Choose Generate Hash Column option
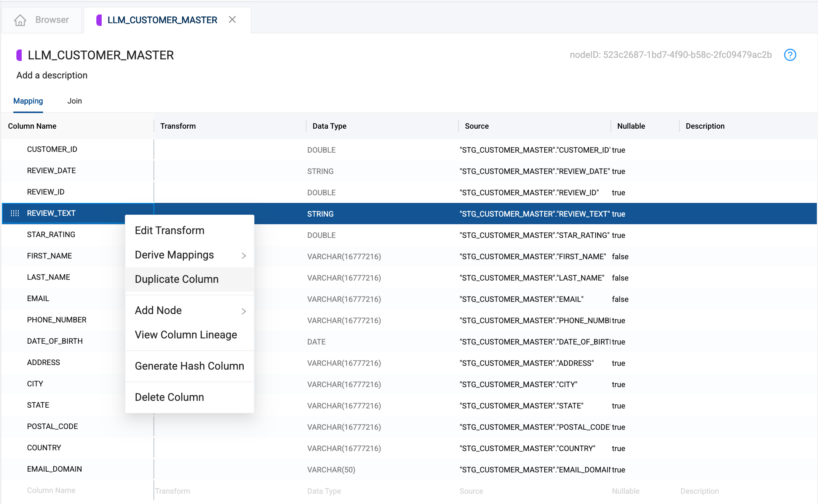 tap(189, 366)
